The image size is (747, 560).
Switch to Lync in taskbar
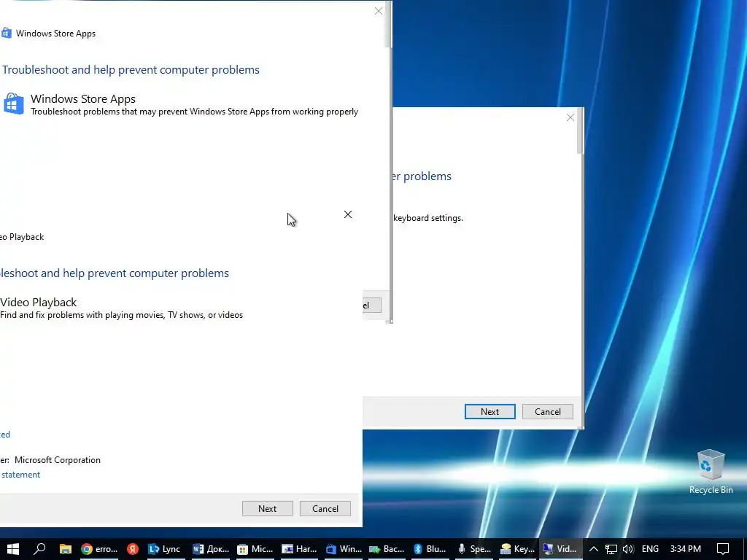[164, 549]
